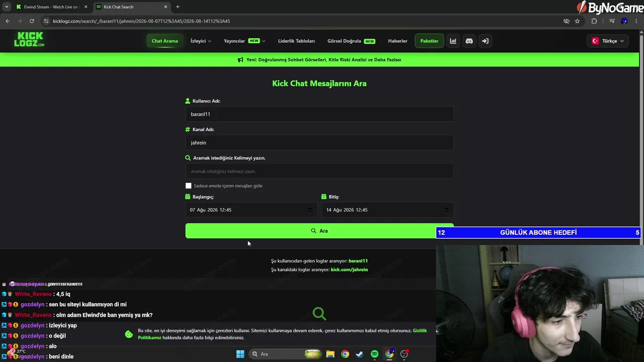Viewport: 644px width, 362px height.
Task: Click the tracking protection eye icon
Action: 566,21
